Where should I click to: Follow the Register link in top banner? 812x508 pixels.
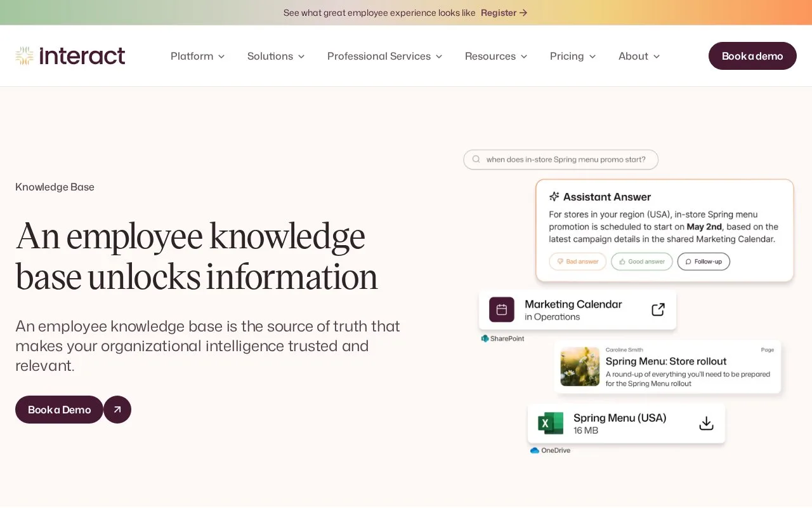[504, 13]
